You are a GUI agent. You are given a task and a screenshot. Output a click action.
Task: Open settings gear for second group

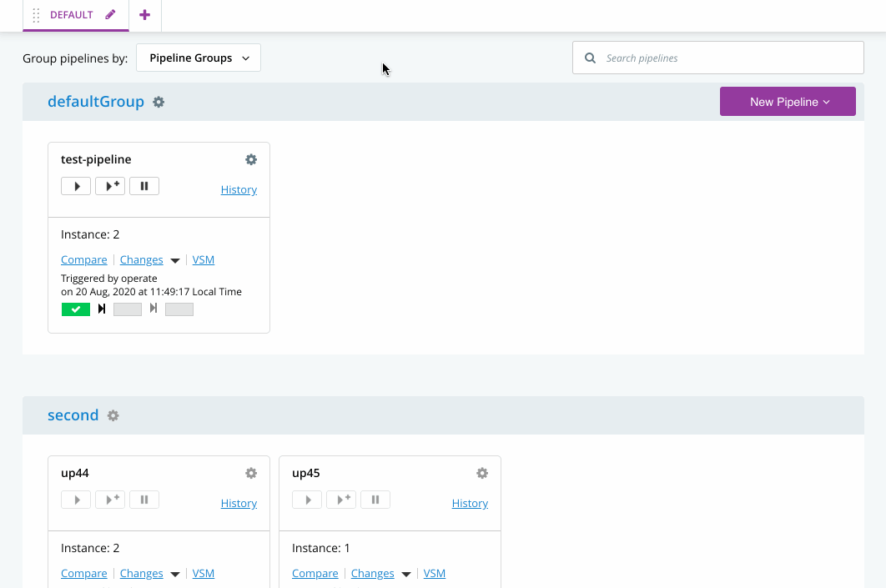coord(113,415)
